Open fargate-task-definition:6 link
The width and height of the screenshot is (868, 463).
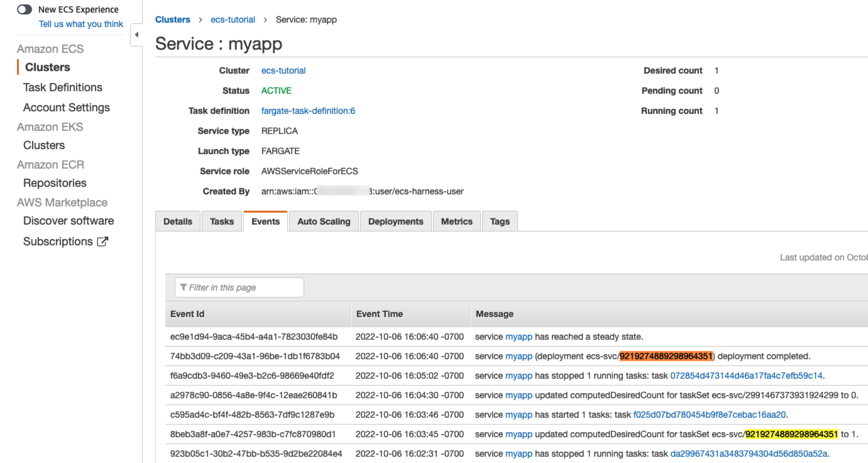(308, 111)
